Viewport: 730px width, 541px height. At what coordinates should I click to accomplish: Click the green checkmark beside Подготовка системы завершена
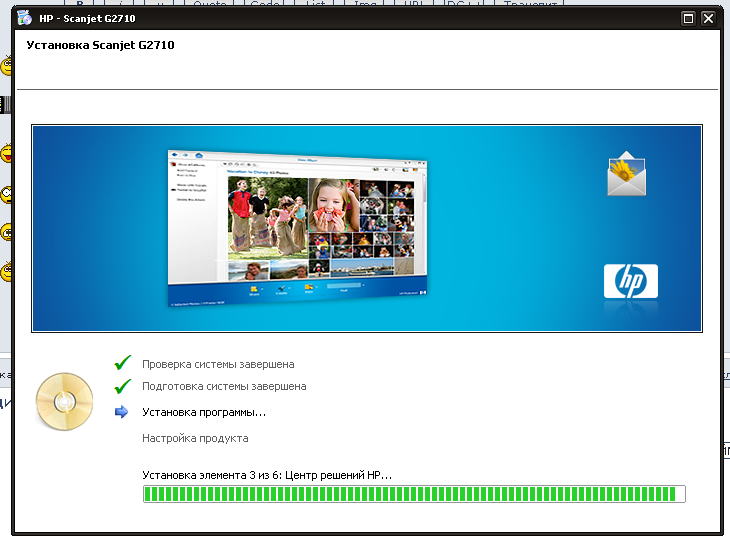pyautogui.click(x=122, y=385)
